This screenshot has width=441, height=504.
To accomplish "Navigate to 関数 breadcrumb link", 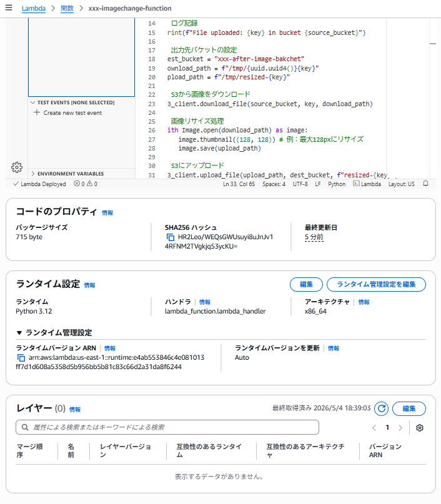I will (x=67, y=8).
